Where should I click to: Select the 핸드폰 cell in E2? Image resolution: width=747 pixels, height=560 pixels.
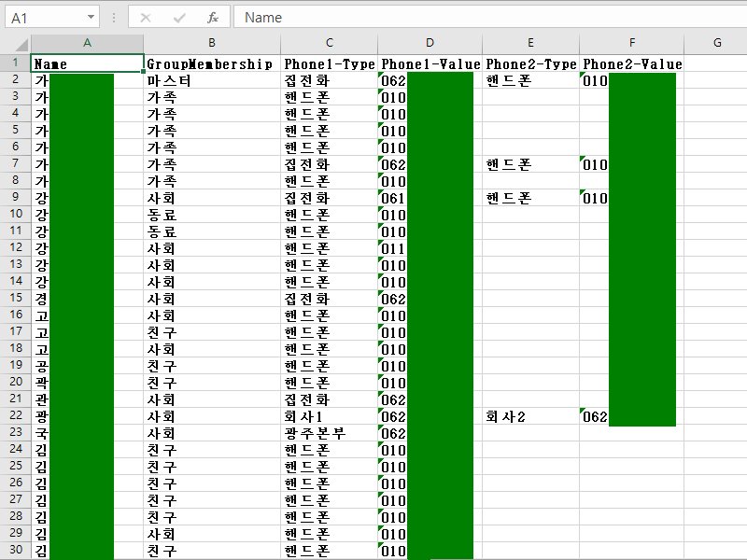[x=530, y=80]
